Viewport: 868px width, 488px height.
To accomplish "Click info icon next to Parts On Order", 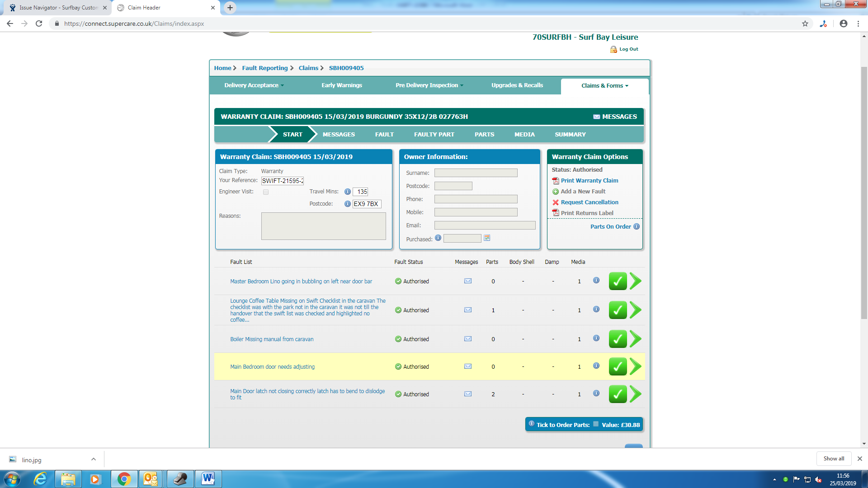I will point(637,226).
